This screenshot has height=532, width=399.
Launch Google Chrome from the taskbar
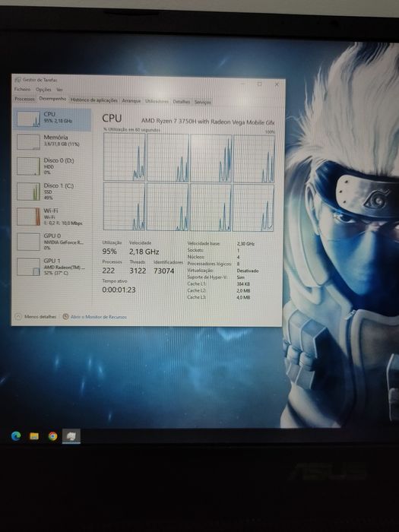click(52, 436)
